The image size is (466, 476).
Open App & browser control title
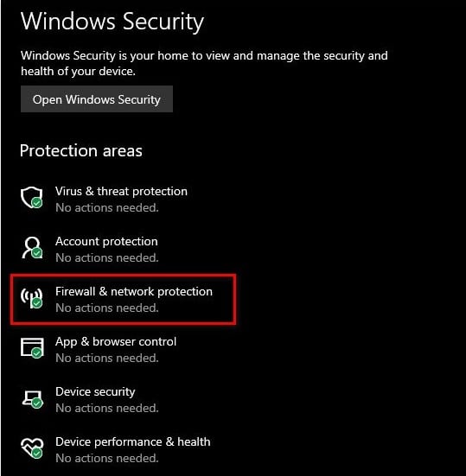[116, 342]
